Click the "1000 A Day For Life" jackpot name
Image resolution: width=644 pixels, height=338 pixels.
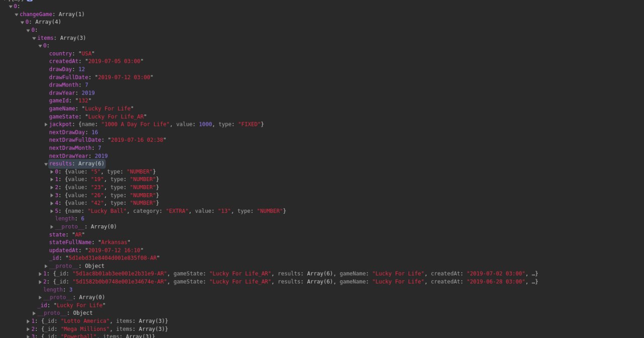click(135, 124)
